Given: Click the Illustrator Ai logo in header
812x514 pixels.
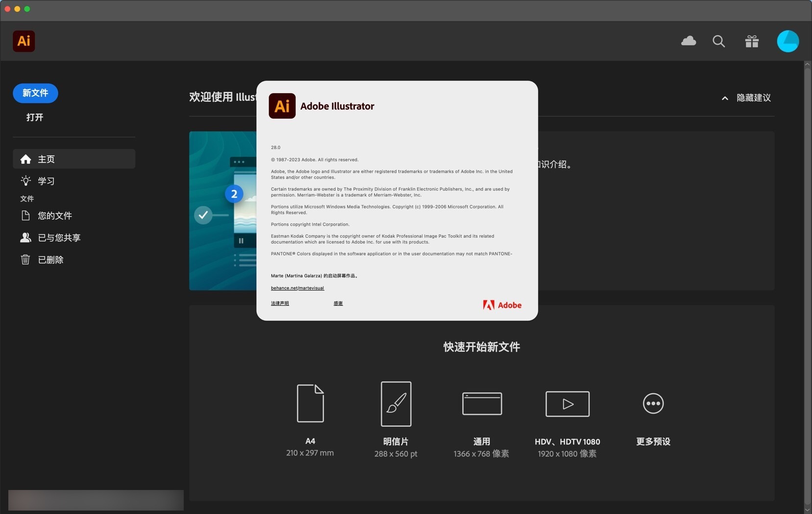Looking at the screenshot, I should tap(24, 41).
